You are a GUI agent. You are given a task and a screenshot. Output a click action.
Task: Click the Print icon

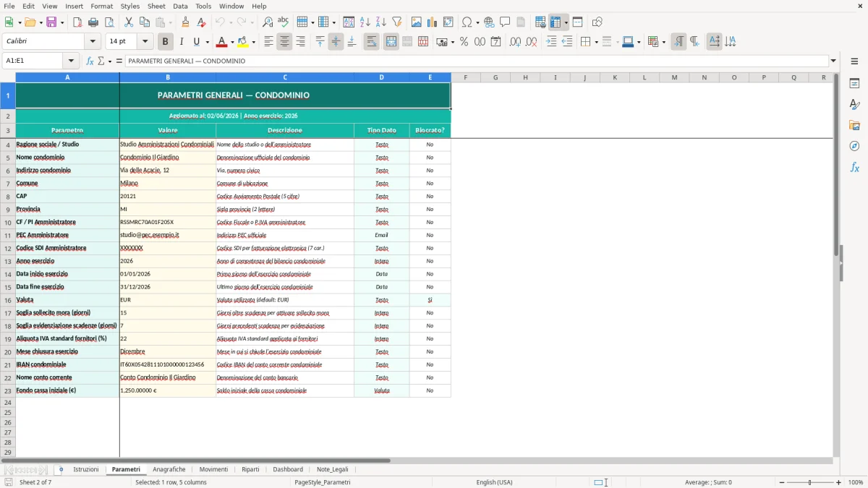pos(93,22)
